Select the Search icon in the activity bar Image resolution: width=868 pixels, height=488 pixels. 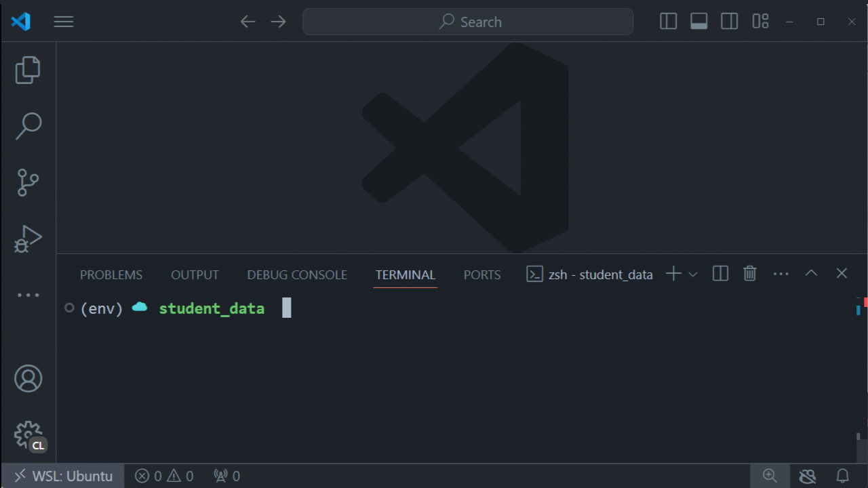tap(27, 126)
